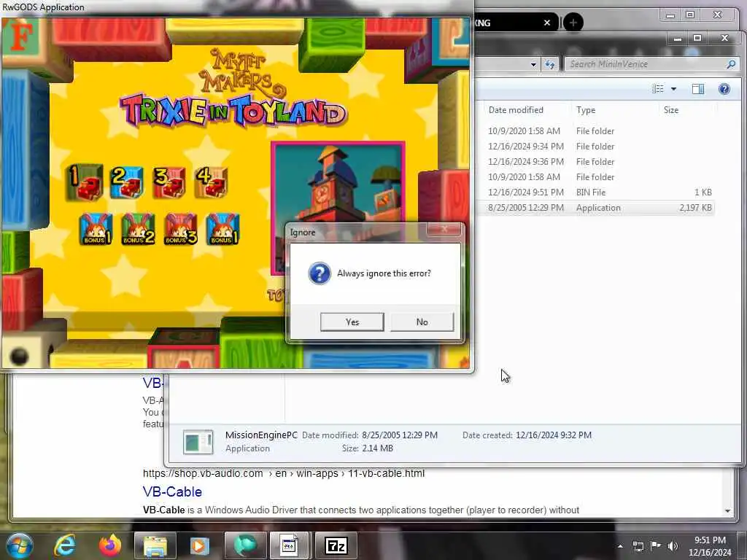Click the Explorer refresh address button
This screenshot has width=747, height=560.
550,64
